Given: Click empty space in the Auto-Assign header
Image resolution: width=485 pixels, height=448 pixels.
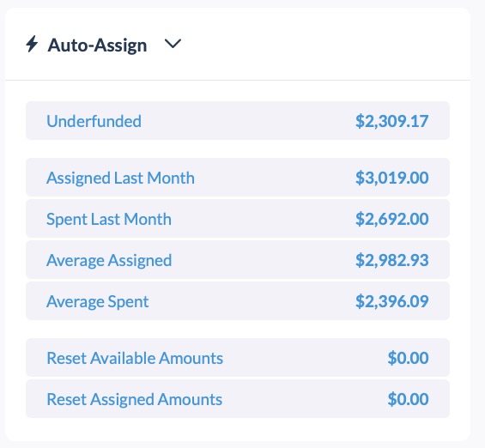Looking at the screenshot, I should [324, 44].
